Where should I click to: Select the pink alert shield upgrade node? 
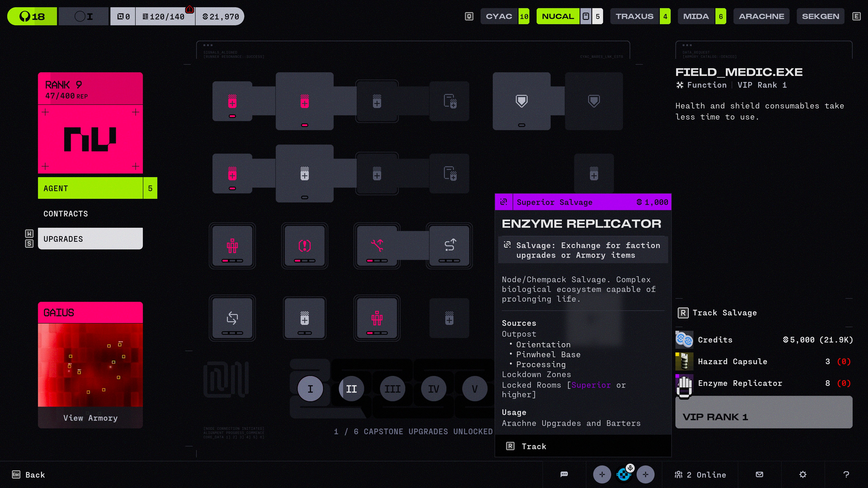coord(304,246)
